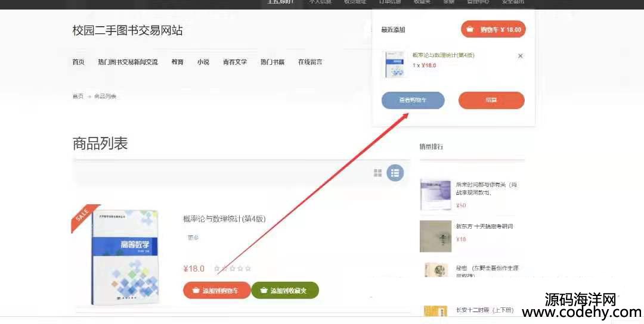Viewport: 644px width, 324px height.
Task: Open 新东方 十天搞定考研词 in sales ranking
Action: (x=484, y=226)
